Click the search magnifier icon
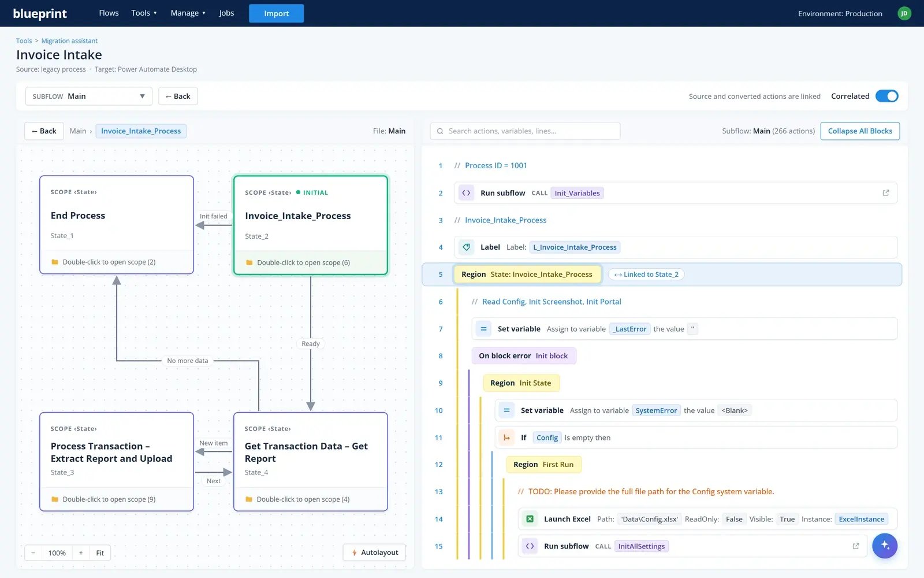924x578 pixels. pyautogui.click(x=440, y=131)
